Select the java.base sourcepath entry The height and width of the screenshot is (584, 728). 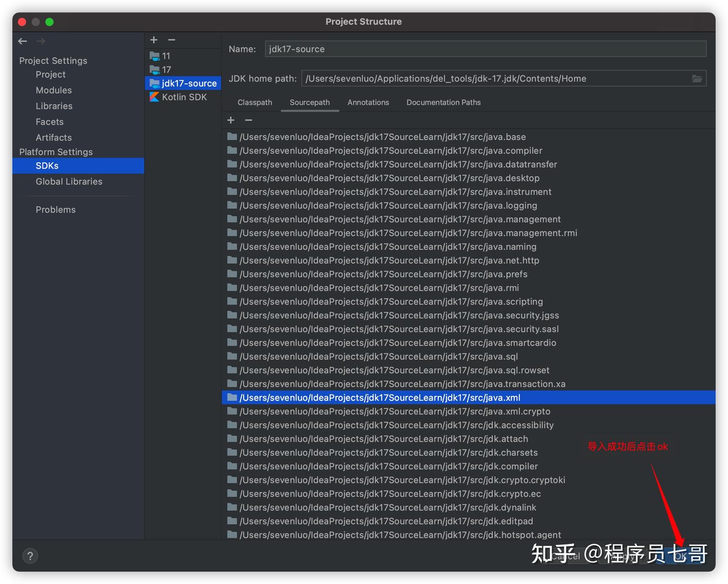point(383,136)
